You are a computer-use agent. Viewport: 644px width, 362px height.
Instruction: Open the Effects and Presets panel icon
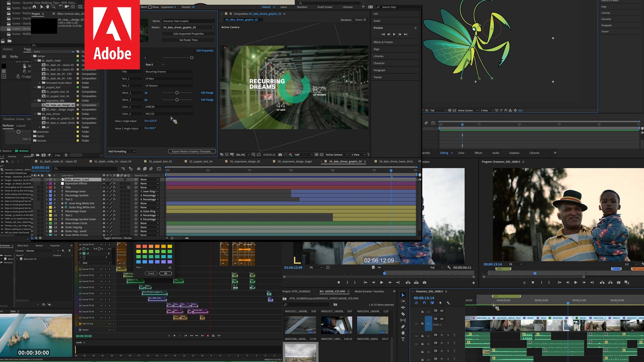[x=383, y=42]
